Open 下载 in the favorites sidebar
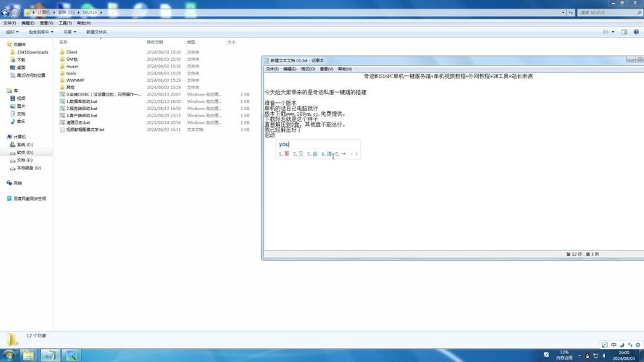The width and height of the screenshot is (644, 362). point(21,59)
